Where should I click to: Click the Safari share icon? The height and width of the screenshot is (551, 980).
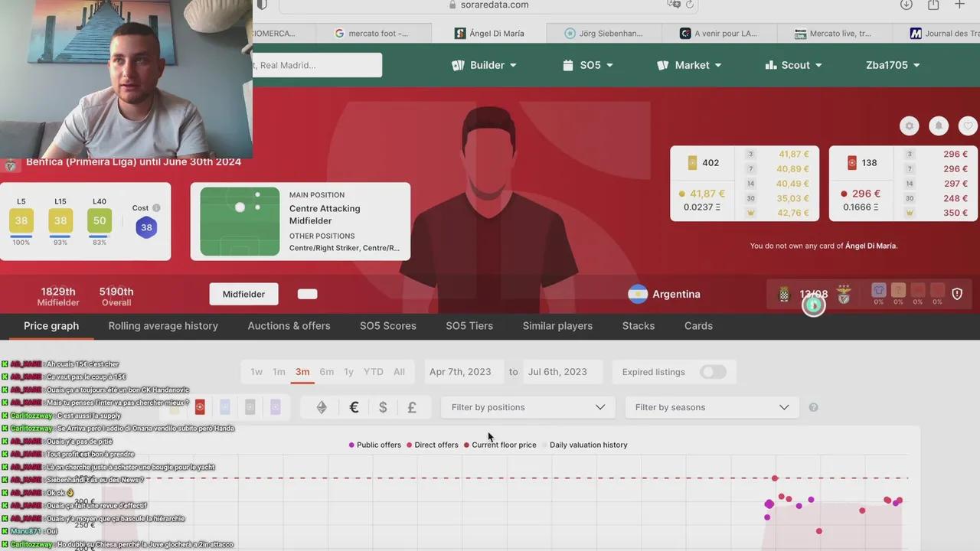(x=933, y=5)
